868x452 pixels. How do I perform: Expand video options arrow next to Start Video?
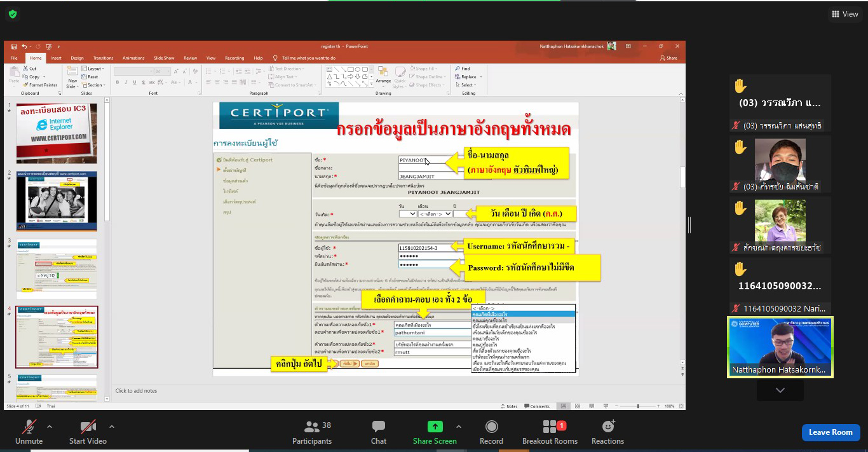pos(112,427)
